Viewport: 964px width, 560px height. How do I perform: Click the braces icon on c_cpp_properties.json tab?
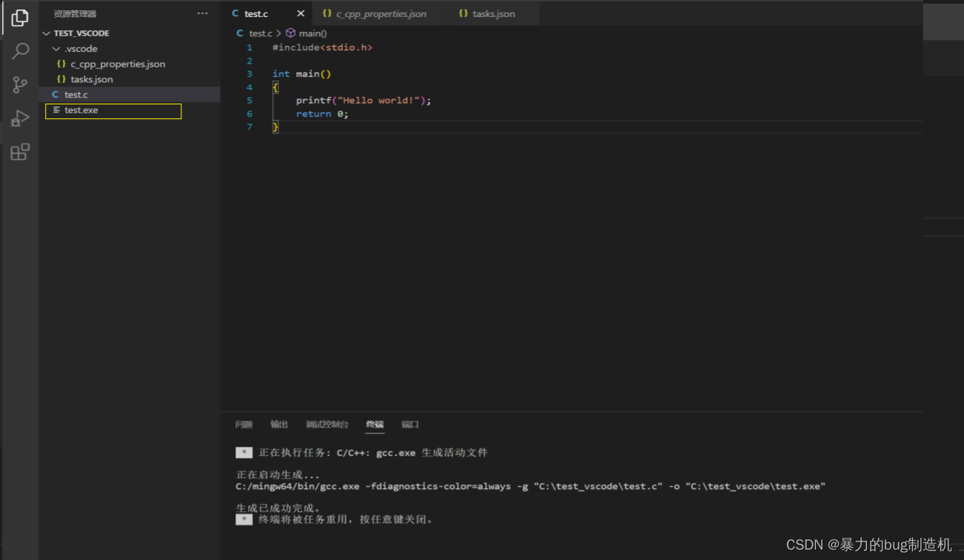[x=327, y=13]
